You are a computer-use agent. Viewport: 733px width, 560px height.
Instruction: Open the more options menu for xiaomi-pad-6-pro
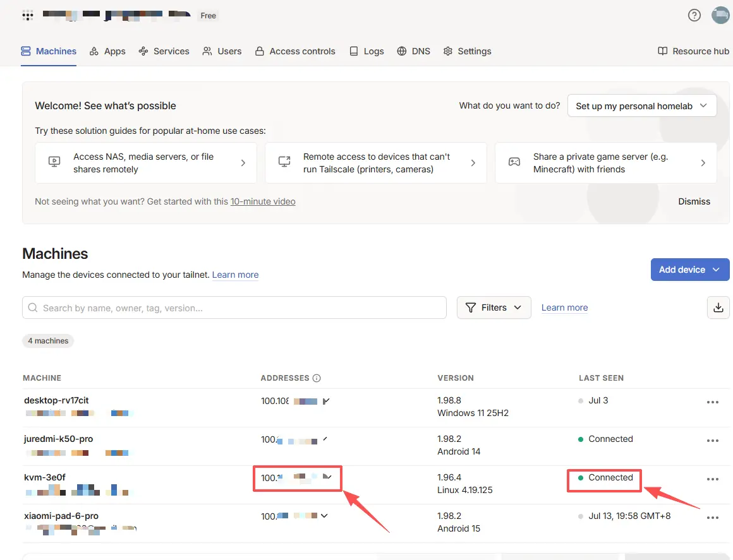pos(712,518)
